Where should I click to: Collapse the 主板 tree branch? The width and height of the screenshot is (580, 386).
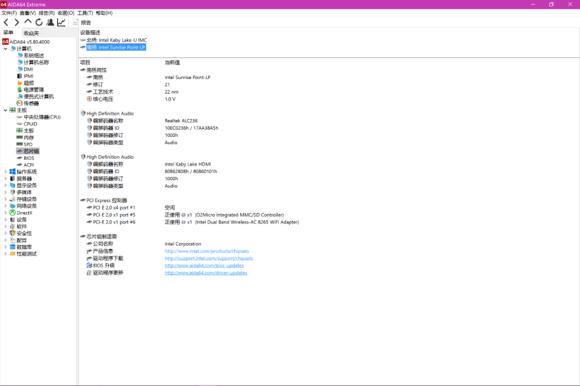6,110
